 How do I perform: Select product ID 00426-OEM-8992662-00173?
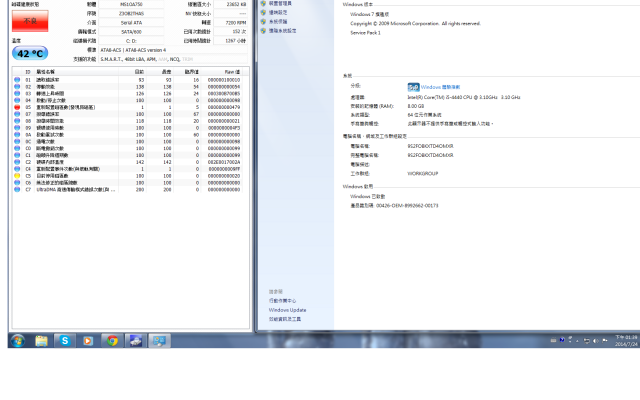click(x=407, y=205)
